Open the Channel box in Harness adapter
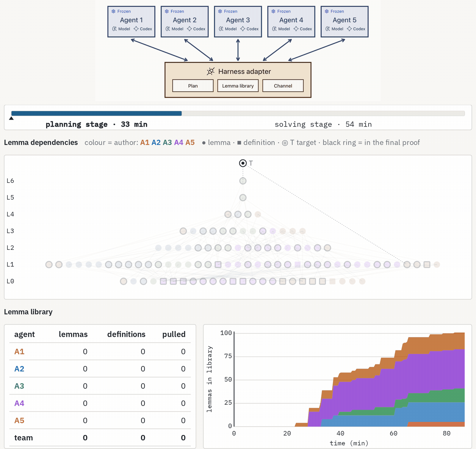Image resolution: width=476 pixels, height=449 pixels. [x=283, y=86]
